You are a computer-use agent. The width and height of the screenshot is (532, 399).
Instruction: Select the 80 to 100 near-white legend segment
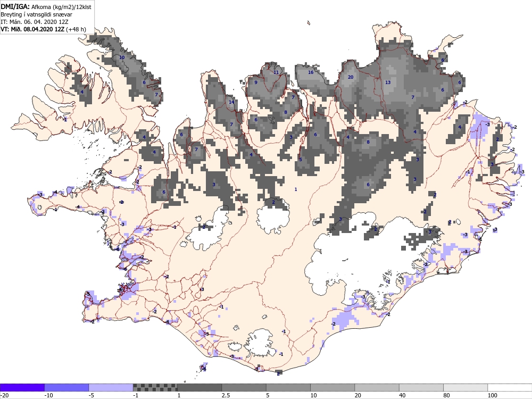465,387
